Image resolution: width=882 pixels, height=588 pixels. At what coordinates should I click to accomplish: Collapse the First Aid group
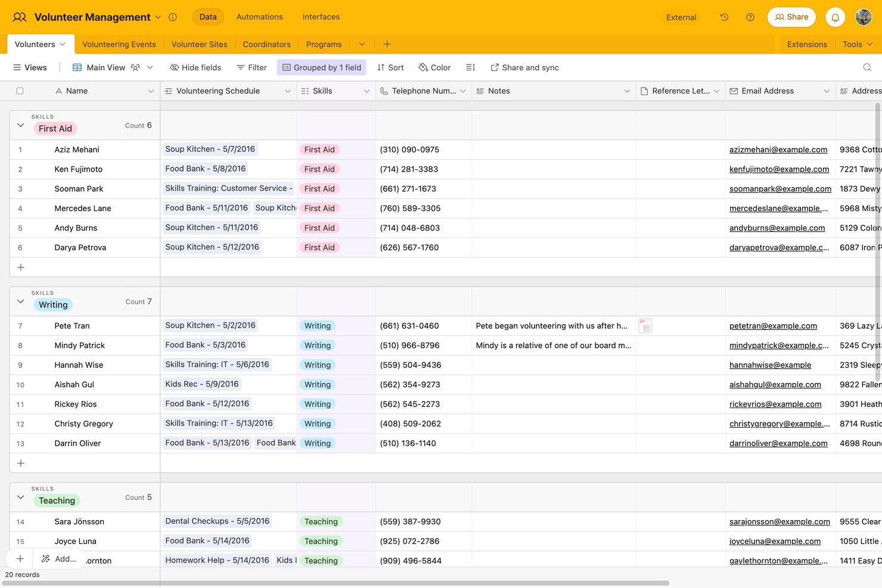(21, 125)
